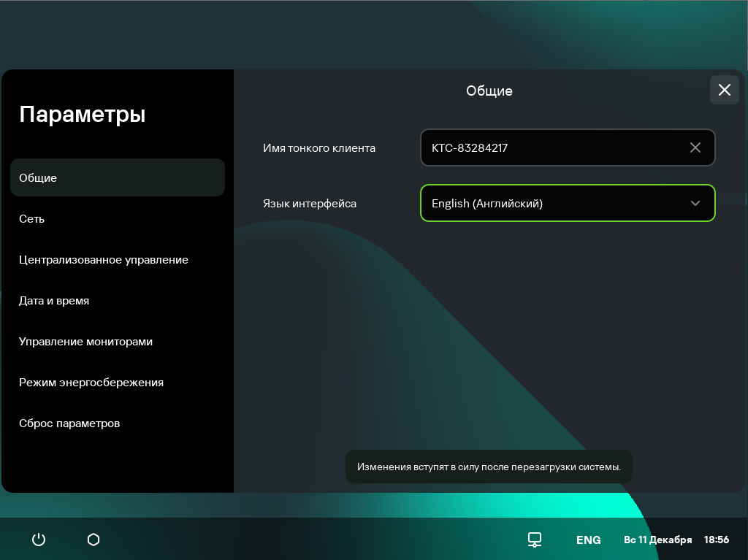The height and width of the screenshot is (560, 748).
Task: Click the Общие heading at top
Action: [x=489, y=91]
